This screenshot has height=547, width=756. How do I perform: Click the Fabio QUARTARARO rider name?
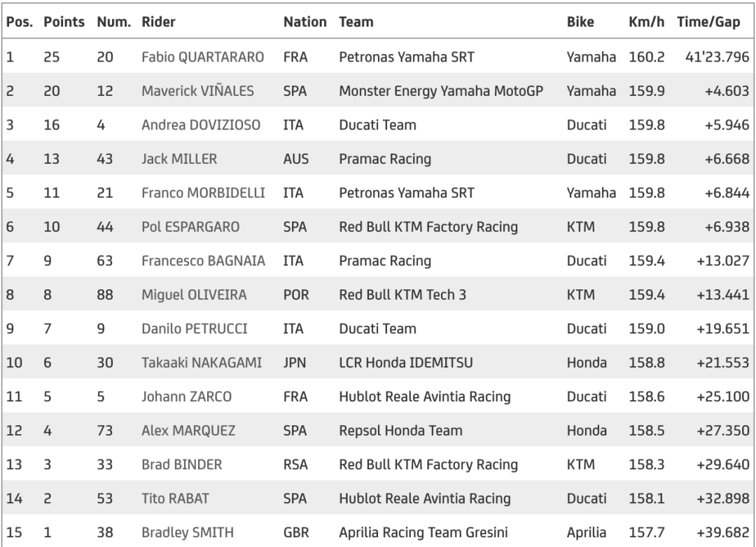[x=202, y=57]
